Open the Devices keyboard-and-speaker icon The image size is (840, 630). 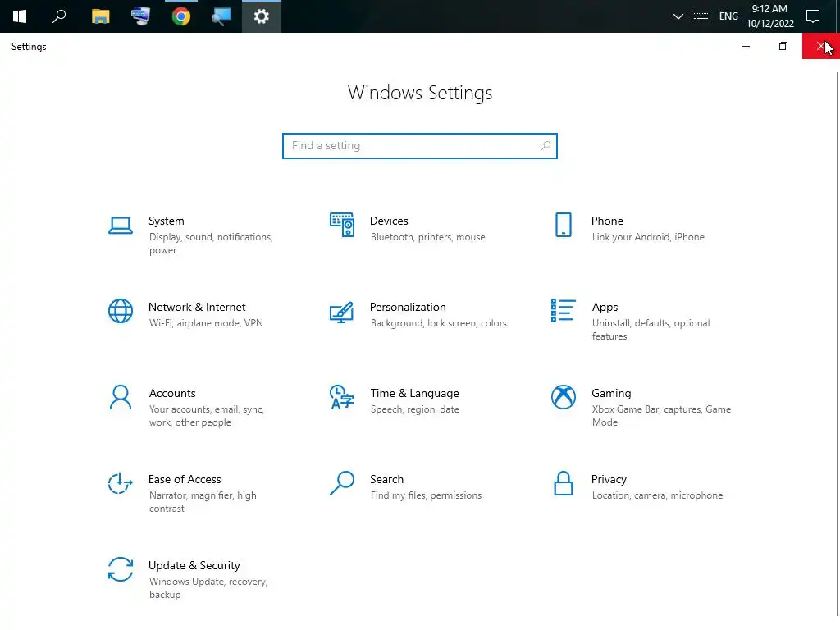click(342, 225)
